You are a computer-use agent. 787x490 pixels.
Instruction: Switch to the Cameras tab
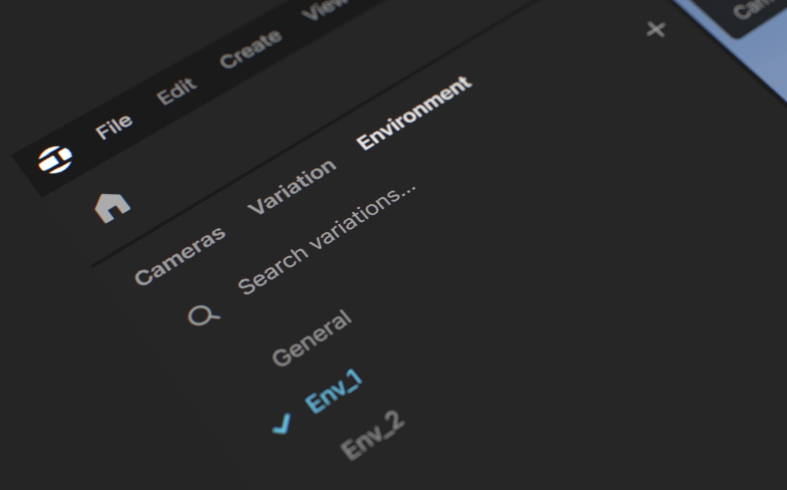(x=180, y=256)
